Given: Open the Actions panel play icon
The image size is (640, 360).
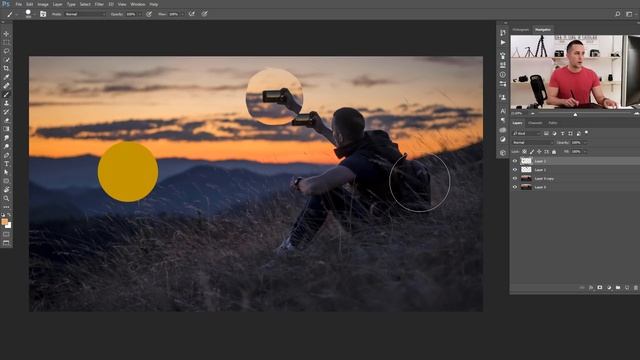Looking at the screenshot, I should click(503, 42).
